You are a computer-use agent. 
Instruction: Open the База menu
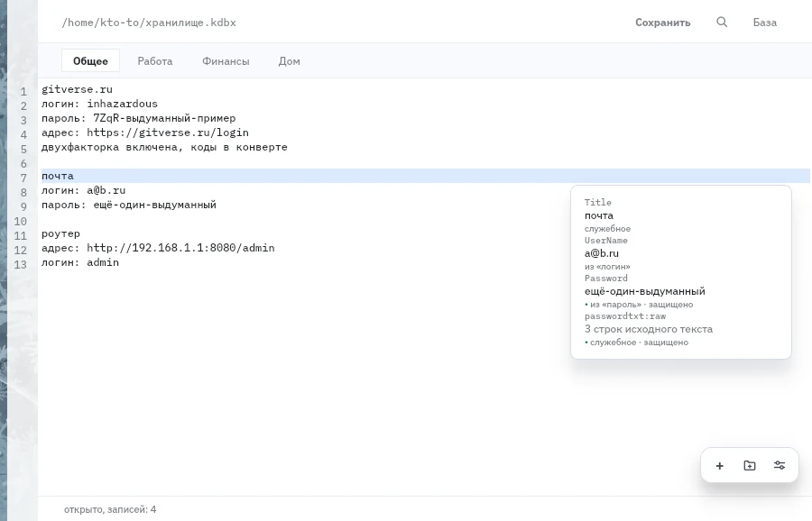765,23
